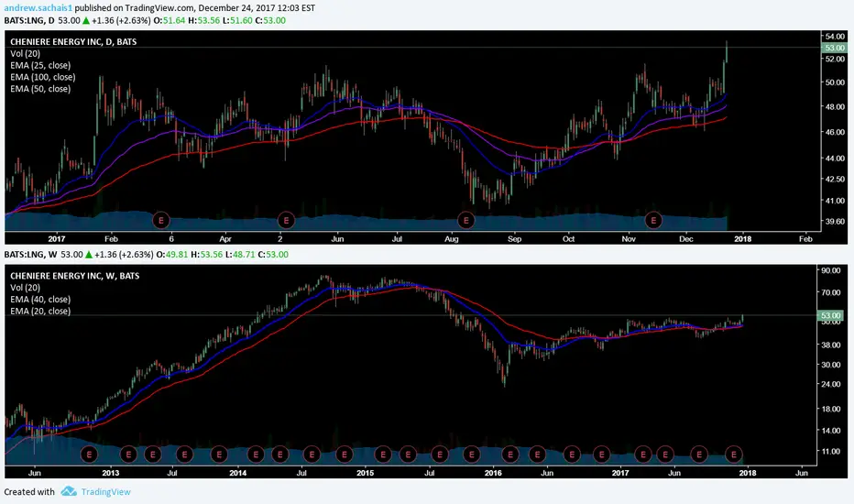Click the 11.00 label on the weekly price axis
Image resolution: width=854 pixels, height=504 pixels.
(831, 451)
